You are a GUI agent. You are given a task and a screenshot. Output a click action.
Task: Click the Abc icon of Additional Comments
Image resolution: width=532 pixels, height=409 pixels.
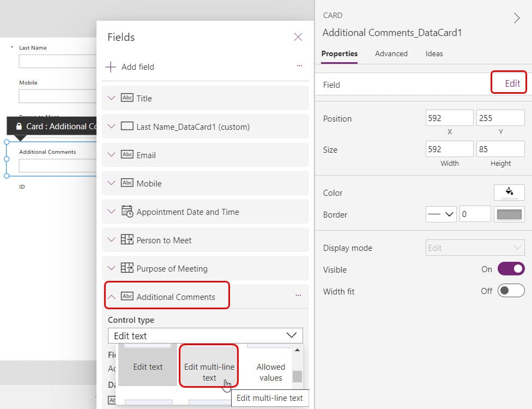[127, 296]
